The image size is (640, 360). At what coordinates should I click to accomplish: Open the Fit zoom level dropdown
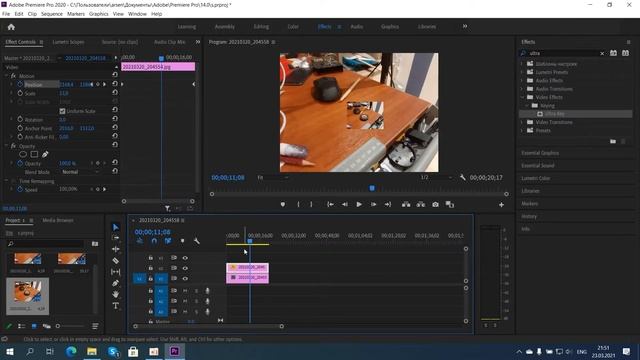click(273, 178)
